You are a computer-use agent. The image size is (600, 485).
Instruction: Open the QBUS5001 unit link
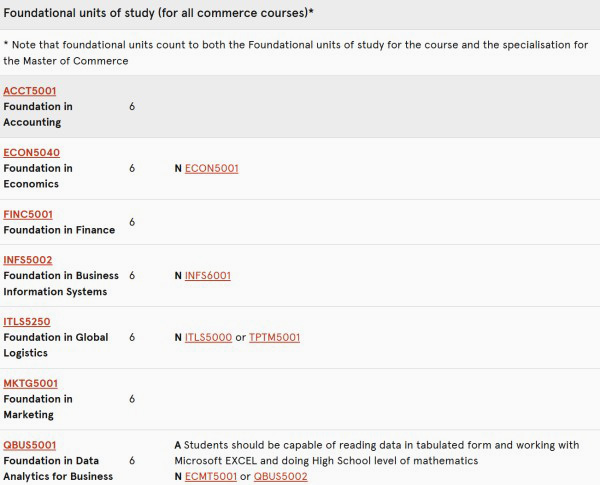pyautogui.click(x=29, y=445)
